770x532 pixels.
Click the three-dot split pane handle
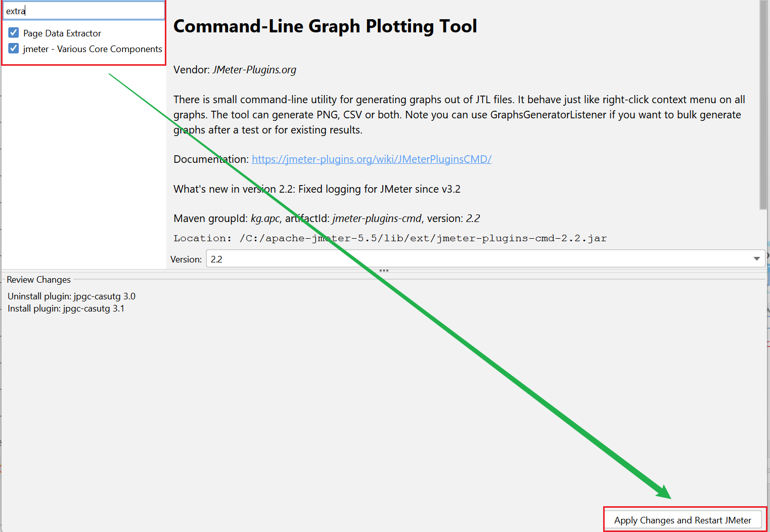click(384, 271)
